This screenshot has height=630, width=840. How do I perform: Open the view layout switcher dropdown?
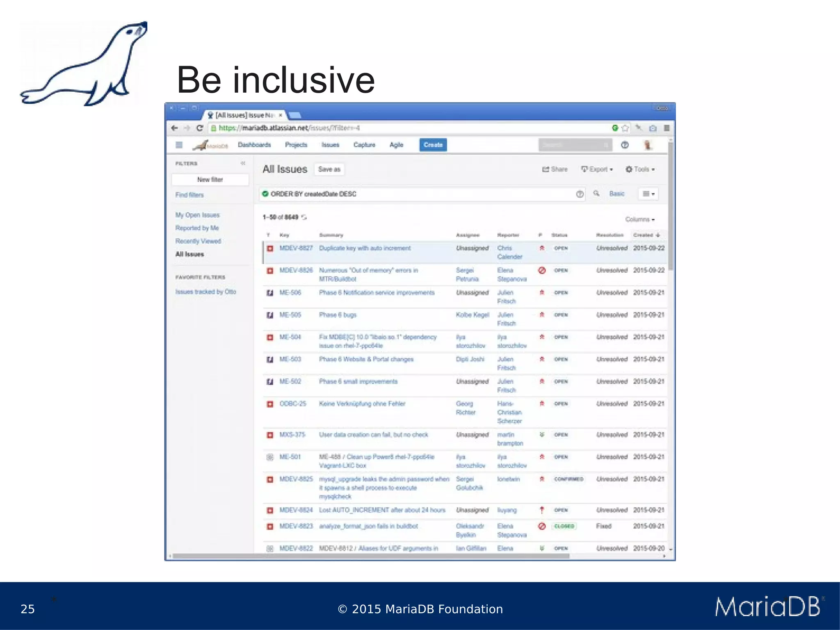(648, 194)
